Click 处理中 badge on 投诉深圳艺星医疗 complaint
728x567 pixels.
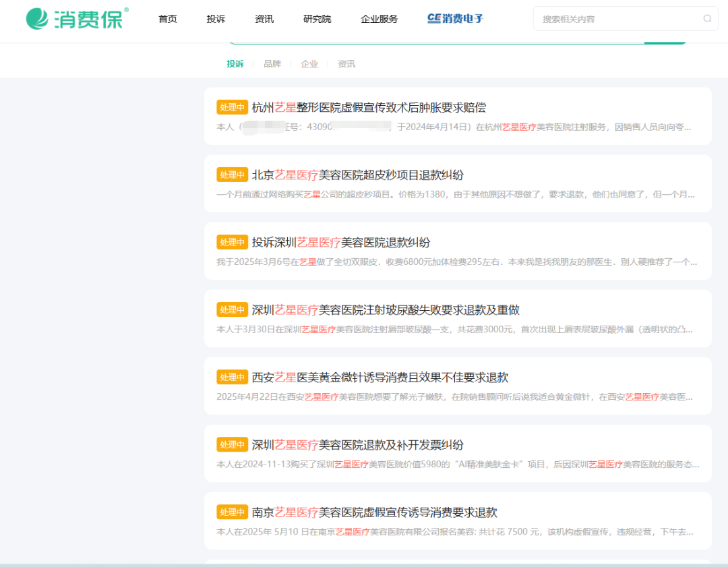tap(232, 242)
